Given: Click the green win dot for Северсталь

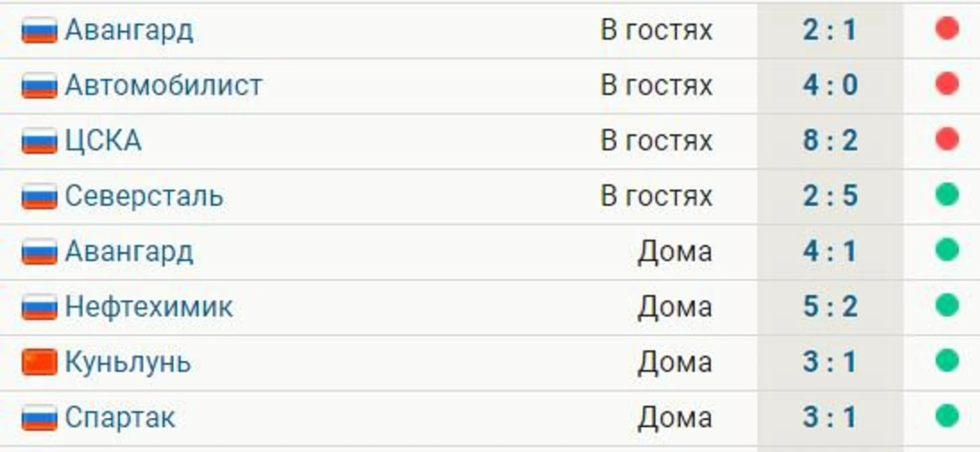Looking at the screenshot, I should point(946,195).
